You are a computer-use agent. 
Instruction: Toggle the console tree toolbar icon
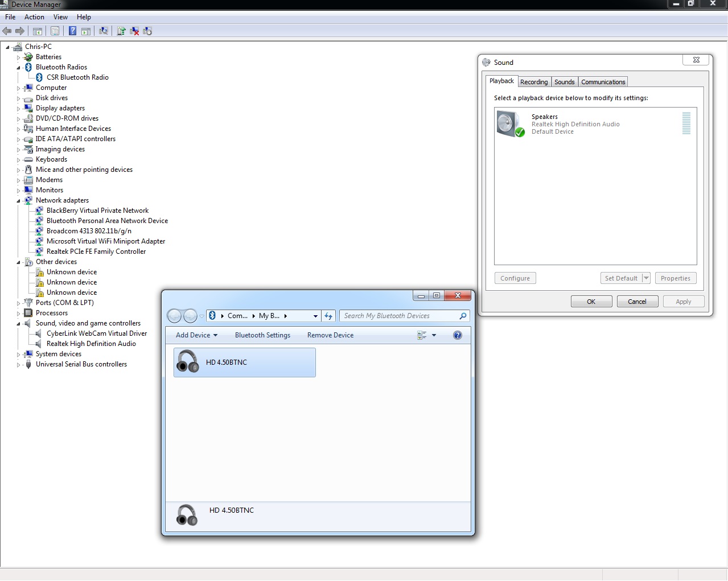click(38, 31)
